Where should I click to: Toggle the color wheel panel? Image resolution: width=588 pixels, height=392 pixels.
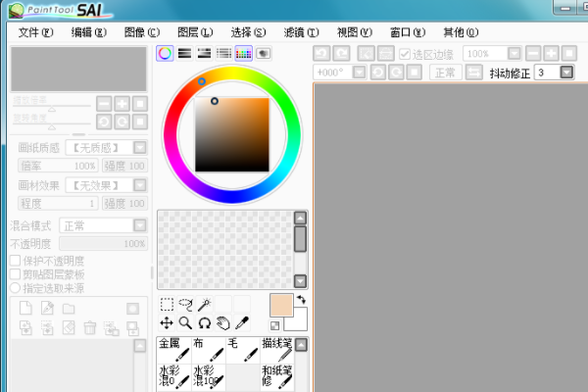tap(165, 53)
